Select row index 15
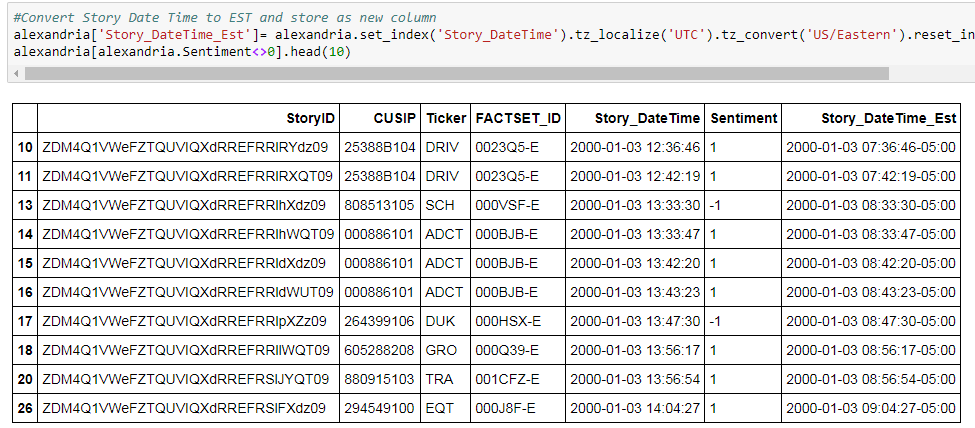This screenshot has width=975, height=428. (x=25, y=263)
